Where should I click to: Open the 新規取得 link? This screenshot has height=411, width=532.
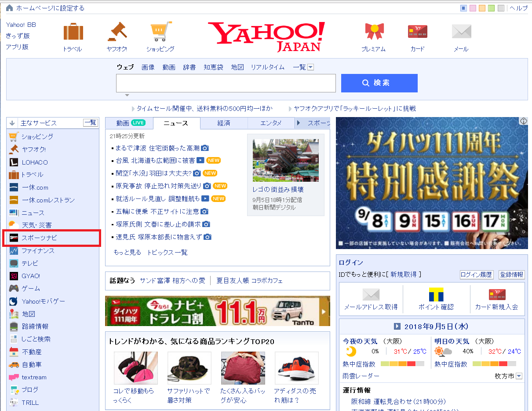[x=403, y=274]
